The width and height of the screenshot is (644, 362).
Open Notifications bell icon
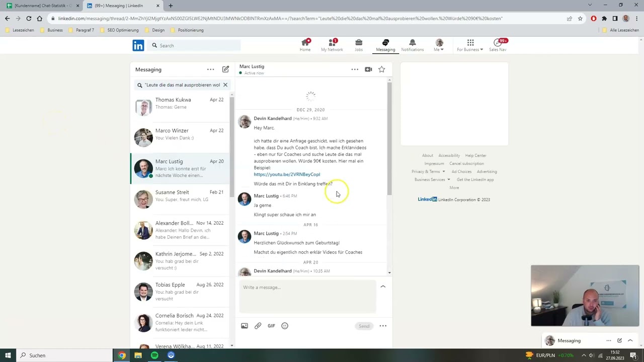click(x=412, y=45)
